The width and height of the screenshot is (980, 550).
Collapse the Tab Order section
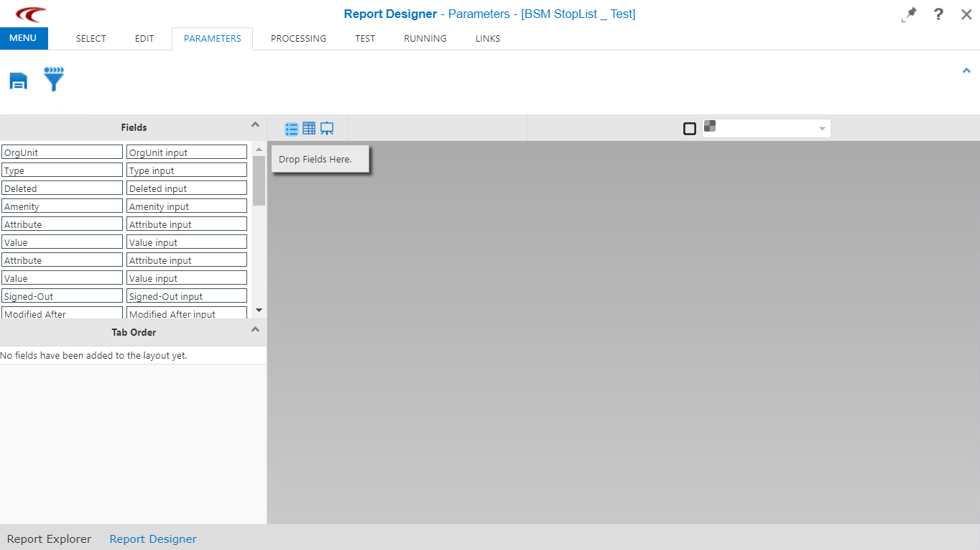pyautogui.click(x=255, y=329)
